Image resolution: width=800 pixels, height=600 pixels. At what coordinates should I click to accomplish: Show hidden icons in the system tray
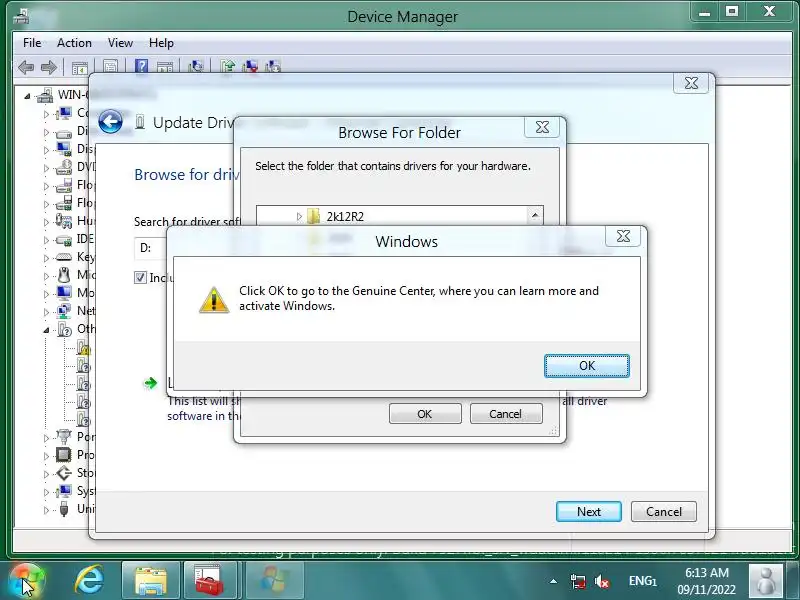[553, 581]
